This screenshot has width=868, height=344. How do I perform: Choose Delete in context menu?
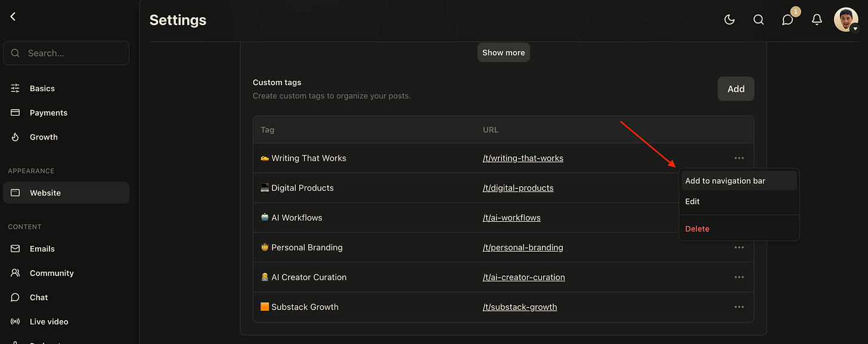tap(739, 229)
